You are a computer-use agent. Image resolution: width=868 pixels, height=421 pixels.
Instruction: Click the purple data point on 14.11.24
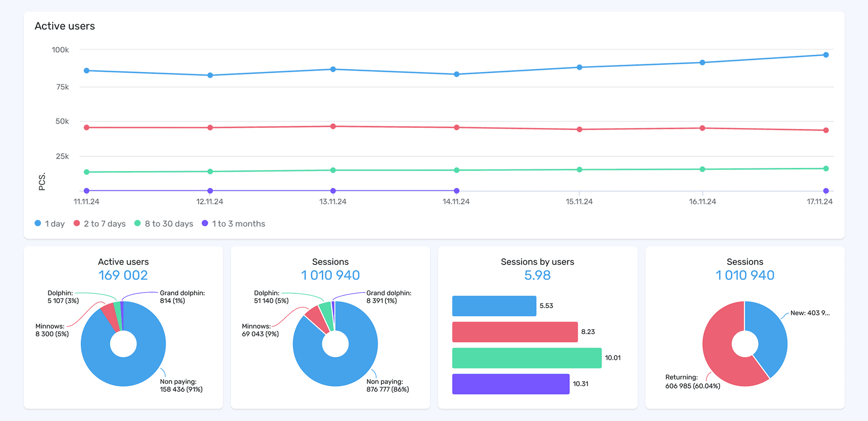pyautogui.click(x=456, y=191)
